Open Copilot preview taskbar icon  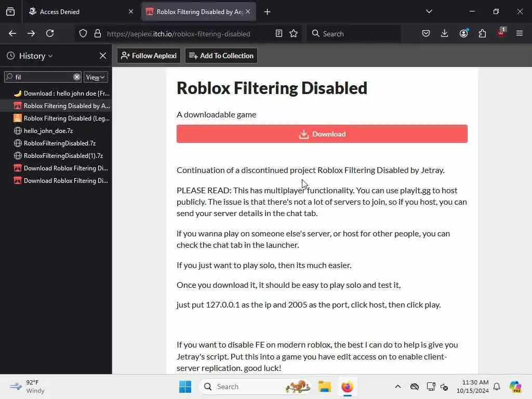515,387
